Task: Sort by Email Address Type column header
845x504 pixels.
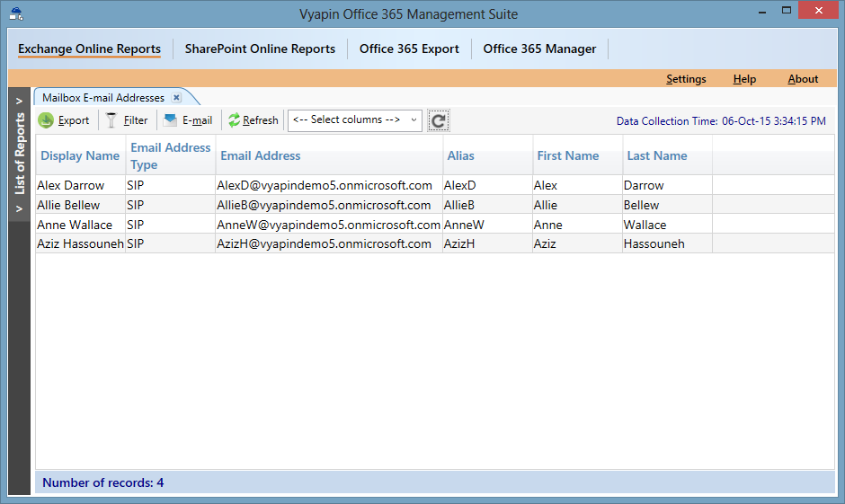Action: [x=170, y=155]
